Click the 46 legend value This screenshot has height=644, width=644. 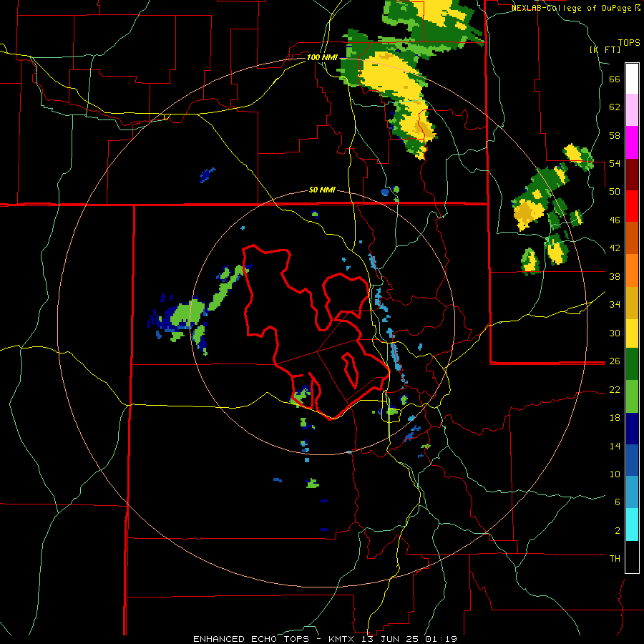click(x=615, y=220)
